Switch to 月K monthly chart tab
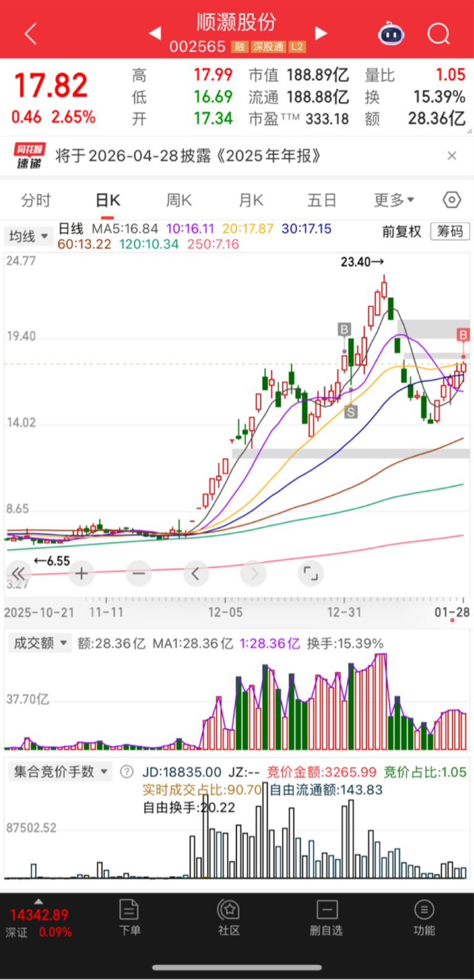 click(x=251, y=200)
